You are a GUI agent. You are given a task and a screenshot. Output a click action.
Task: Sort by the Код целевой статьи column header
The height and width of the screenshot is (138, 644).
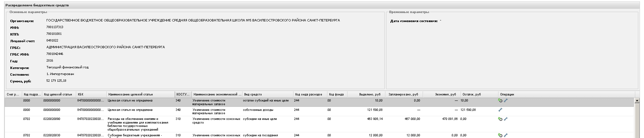click(59, 94)
